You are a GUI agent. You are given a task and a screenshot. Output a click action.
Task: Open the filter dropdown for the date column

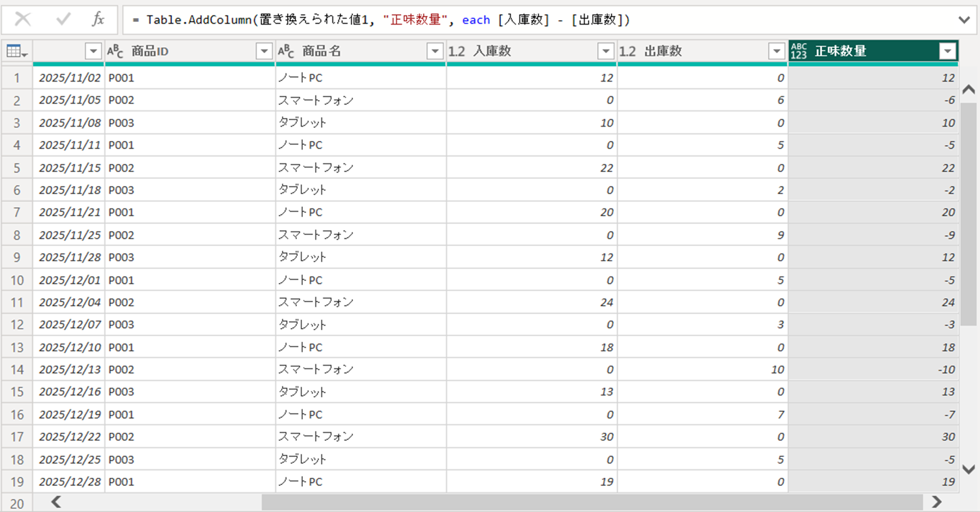pos(94,51)
